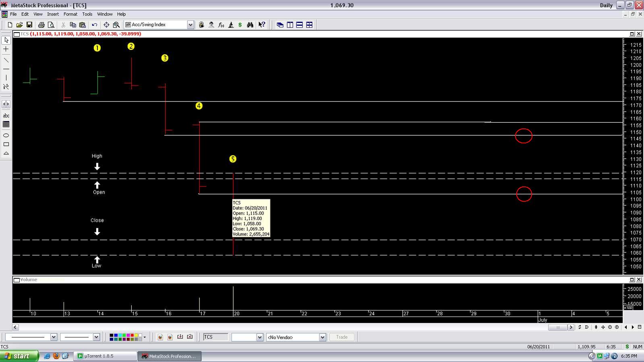
Task: Open the Indicator Builder f(x) icon
Action: (x=221, y=25)
